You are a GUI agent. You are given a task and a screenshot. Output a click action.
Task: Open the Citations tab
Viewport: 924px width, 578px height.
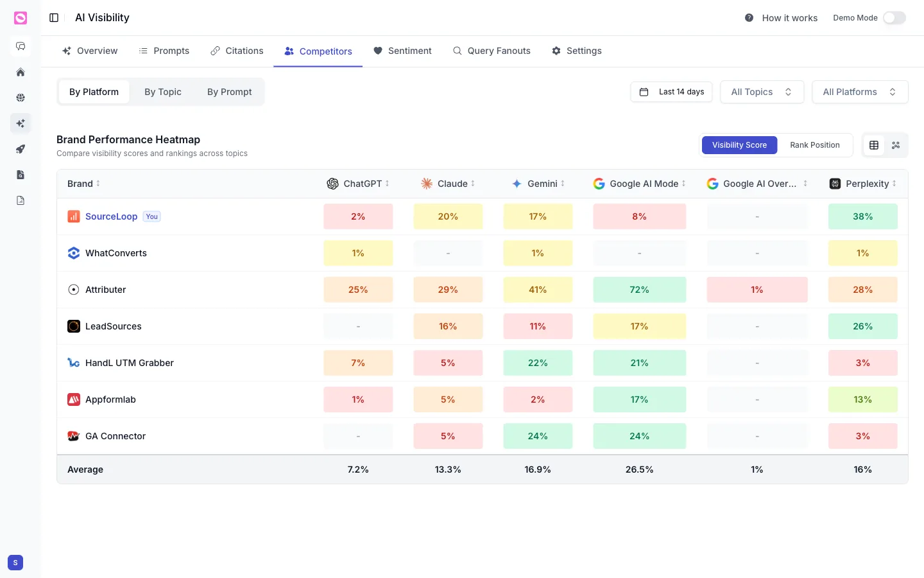[x=237, y=51]
